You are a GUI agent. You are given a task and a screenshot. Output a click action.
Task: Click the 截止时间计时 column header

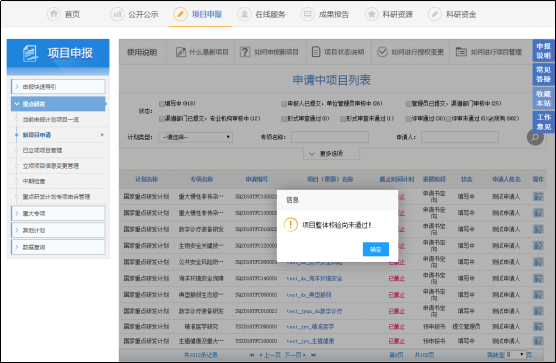397,179
